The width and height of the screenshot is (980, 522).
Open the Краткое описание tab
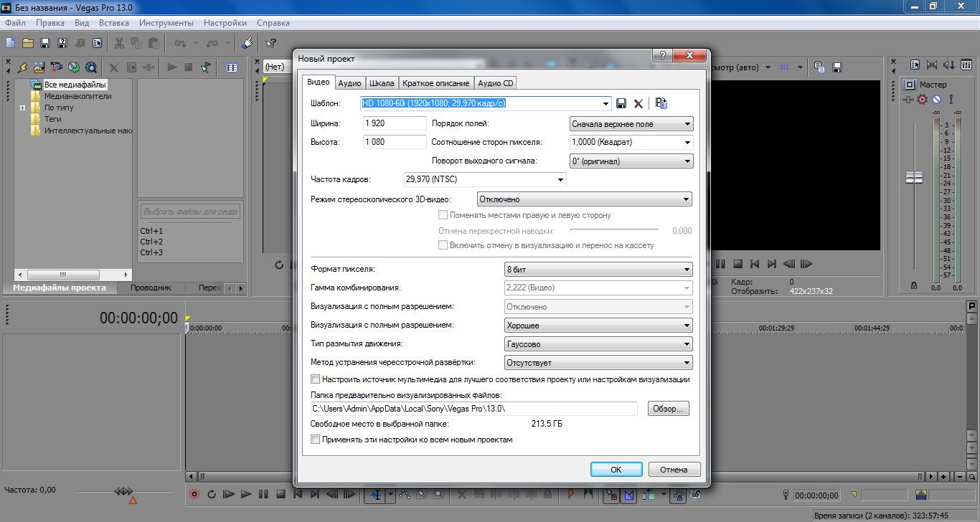tap(436, 82)
